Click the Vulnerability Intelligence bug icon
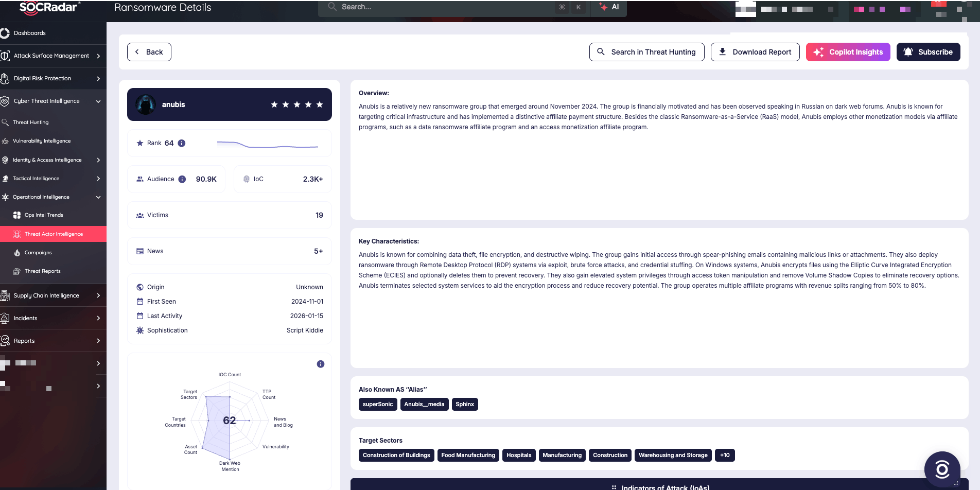This screenshot has width=980, height=490. (x=5, y=141)
